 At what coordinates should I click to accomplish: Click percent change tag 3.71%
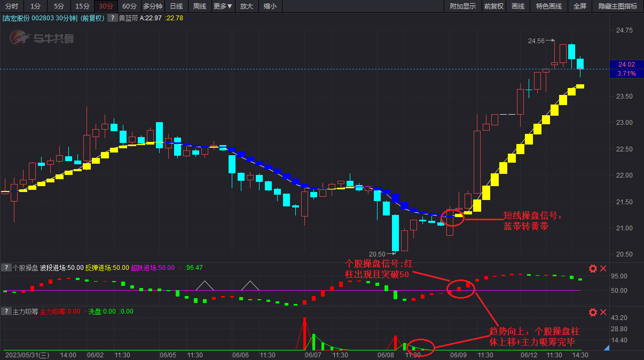pos(626,74)
